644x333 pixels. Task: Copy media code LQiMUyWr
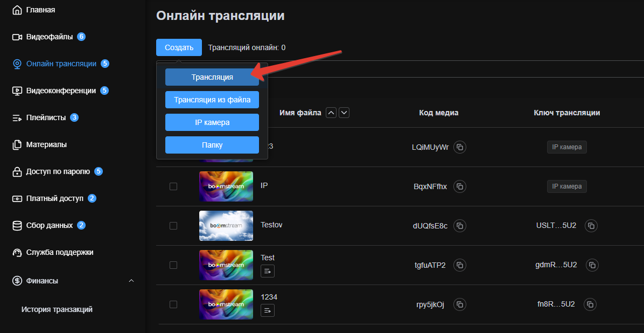(460, 147)
